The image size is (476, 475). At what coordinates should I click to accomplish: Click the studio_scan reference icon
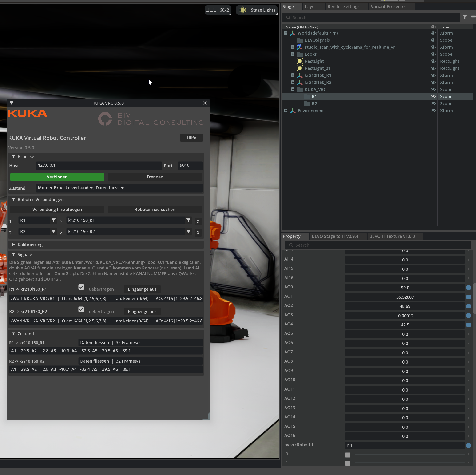tap(300, 47)
